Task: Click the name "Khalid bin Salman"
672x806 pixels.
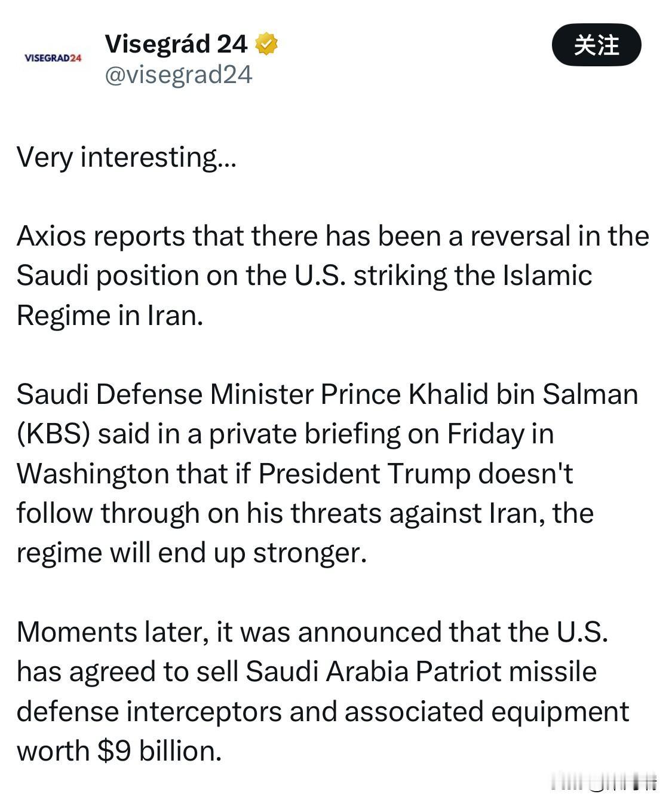Action: click(x=523, y=394)
